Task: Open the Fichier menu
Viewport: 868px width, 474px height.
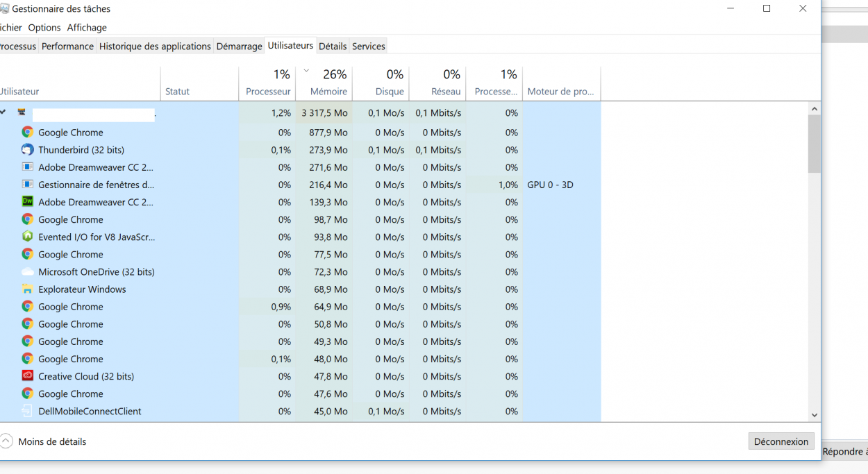Action: coord(10,28)
